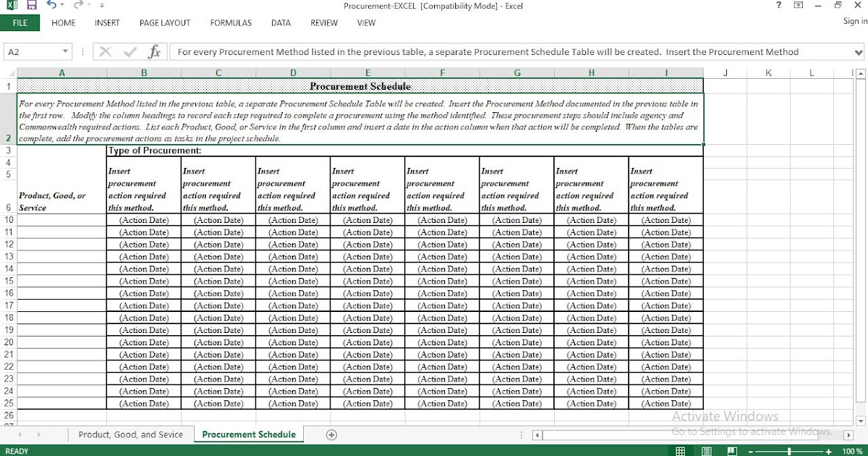This screenshot has width=868, height=456.
Task: Click the Save icon in quick access toolbar
Action: point(32,6)
